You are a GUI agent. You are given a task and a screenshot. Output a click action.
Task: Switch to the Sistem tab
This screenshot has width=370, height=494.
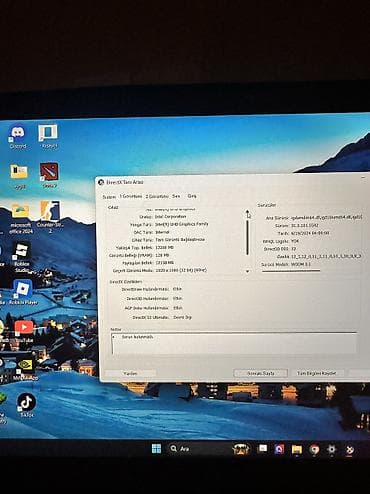coord(109,197)
